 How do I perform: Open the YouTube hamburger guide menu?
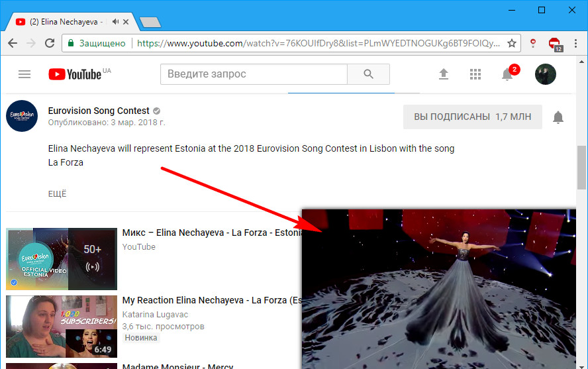click(24, 74)
